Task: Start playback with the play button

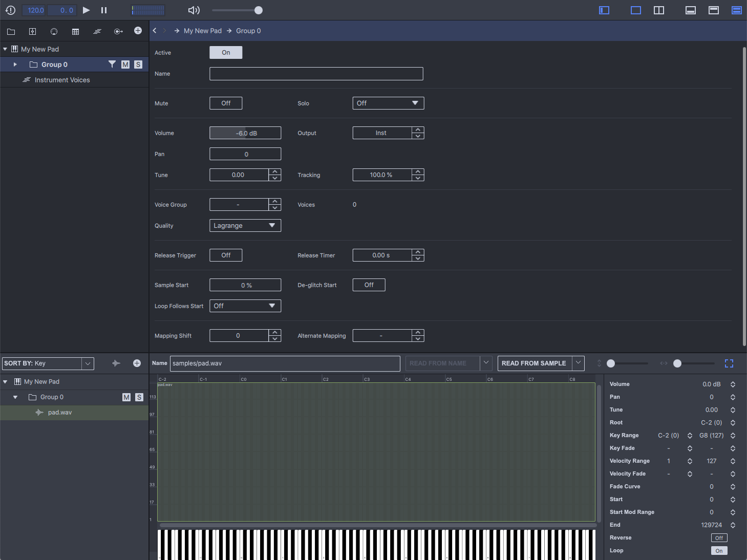Action: click(x=86, y=10)
